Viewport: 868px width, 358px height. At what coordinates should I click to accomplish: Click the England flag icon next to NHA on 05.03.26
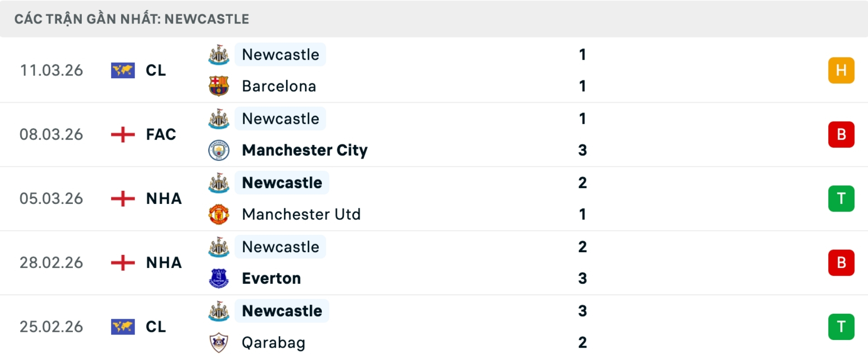(123, 198)
